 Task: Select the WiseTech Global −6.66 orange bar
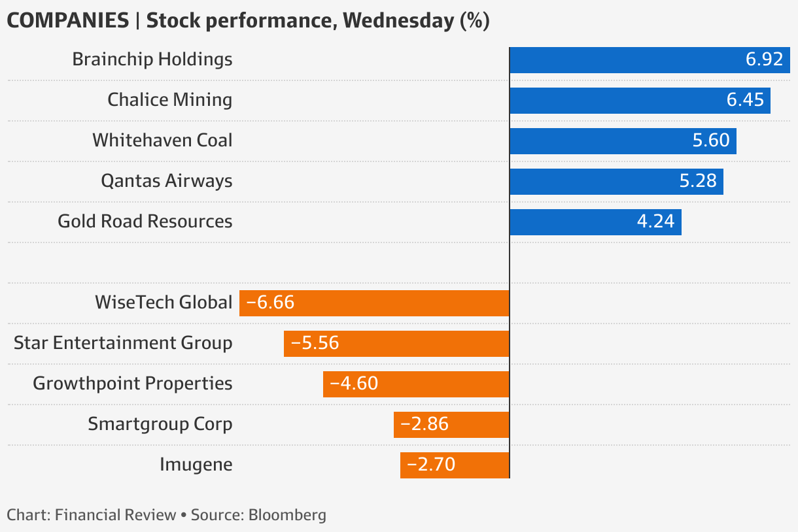[374, 303]
